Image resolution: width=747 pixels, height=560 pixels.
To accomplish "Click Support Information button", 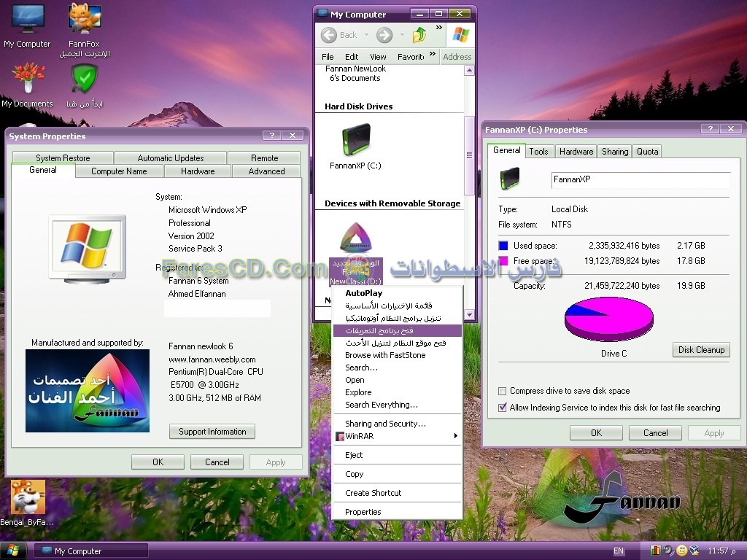I will point(212,432).
